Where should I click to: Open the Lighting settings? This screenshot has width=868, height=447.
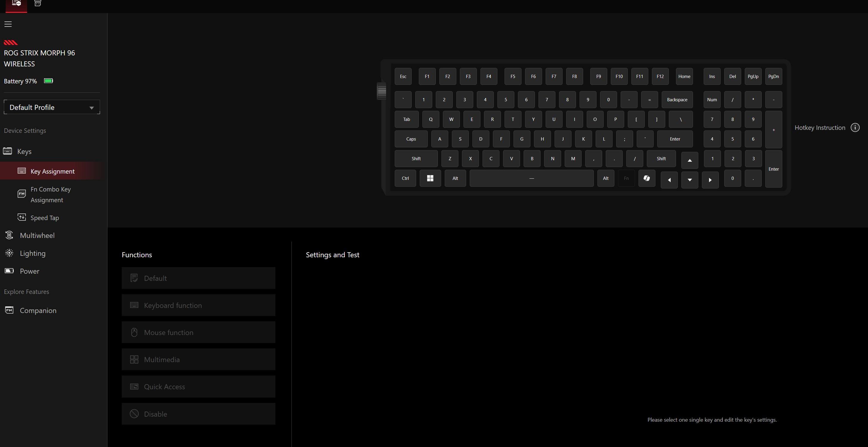pyautogui.click(x=32, y=253)
